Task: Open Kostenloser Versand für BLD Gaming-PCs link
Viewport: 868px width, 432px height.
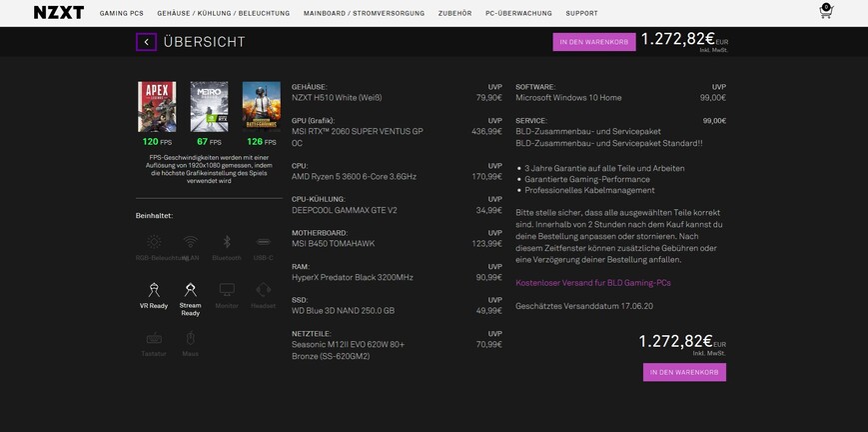Action: (593, 283)
